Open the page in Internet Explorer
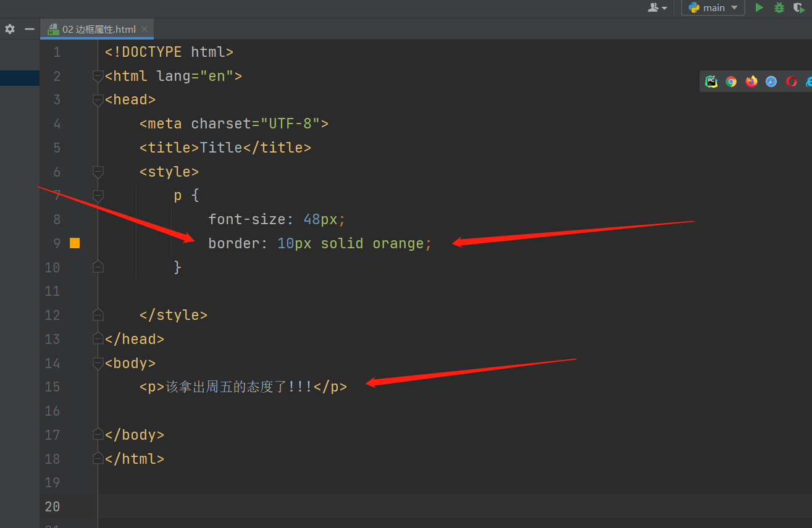The height and width of the screenshot is (528, 812). 809,82
